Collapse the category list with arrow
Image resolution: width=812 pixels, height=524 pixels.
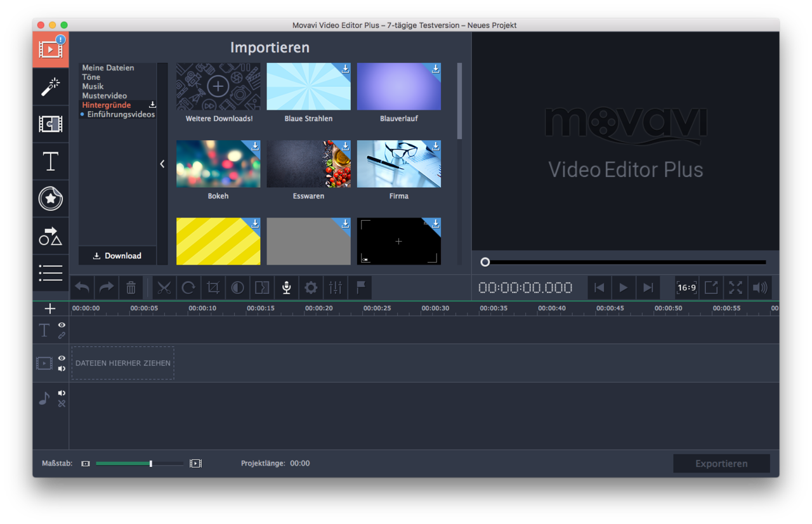click(x=162, y=164)
